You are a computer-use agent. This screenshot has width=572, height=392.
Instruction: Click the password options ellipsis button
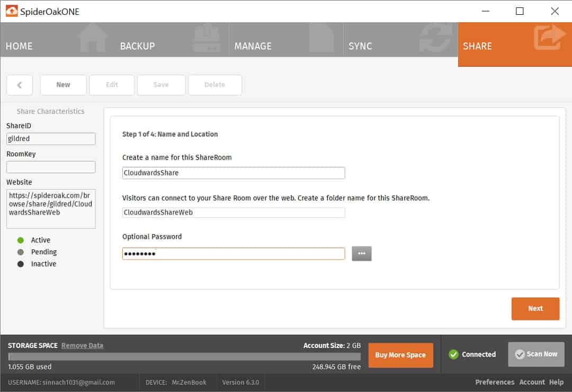coord(361,254)
